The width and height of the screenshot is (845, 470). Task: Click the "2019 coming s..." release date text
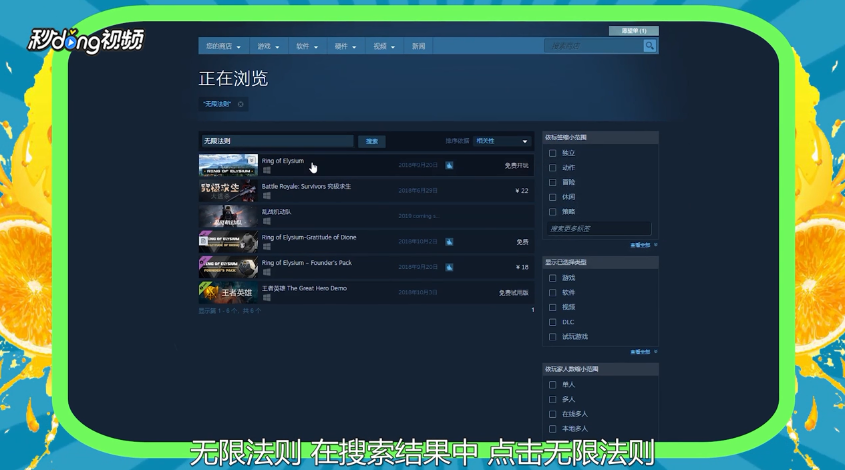coord(418,216)
